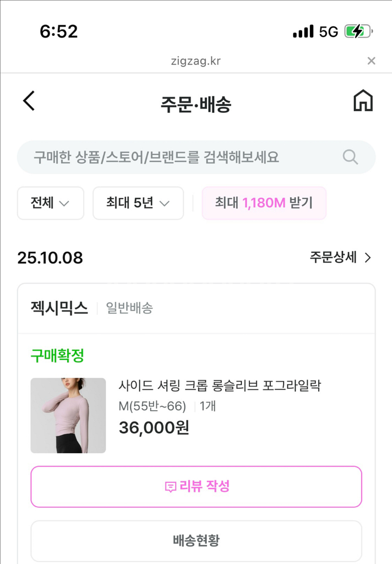Viewport: 392px width, 564px height.
Task: Tap the zigzag.kr address bar label
Action: coord(196,61)
